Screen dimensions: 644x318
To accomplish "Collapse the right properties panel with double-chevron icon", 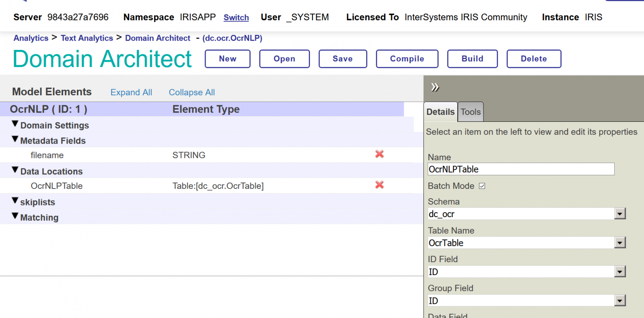I will 435,87.
